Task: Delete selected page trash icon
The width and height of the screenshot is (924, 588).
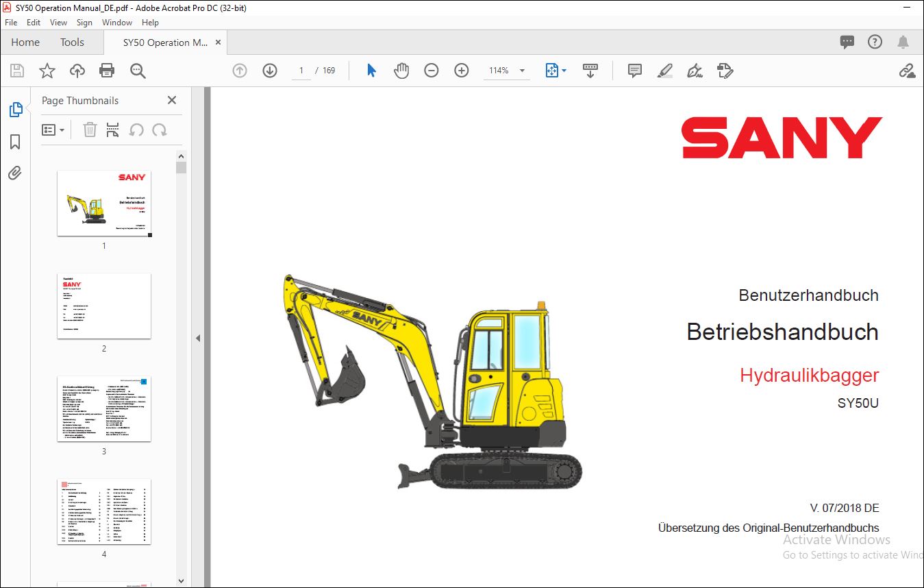Action: 90,130
